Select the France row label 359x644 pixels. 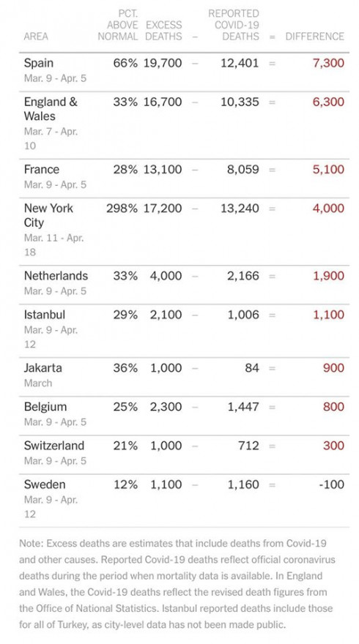[42, 170]
